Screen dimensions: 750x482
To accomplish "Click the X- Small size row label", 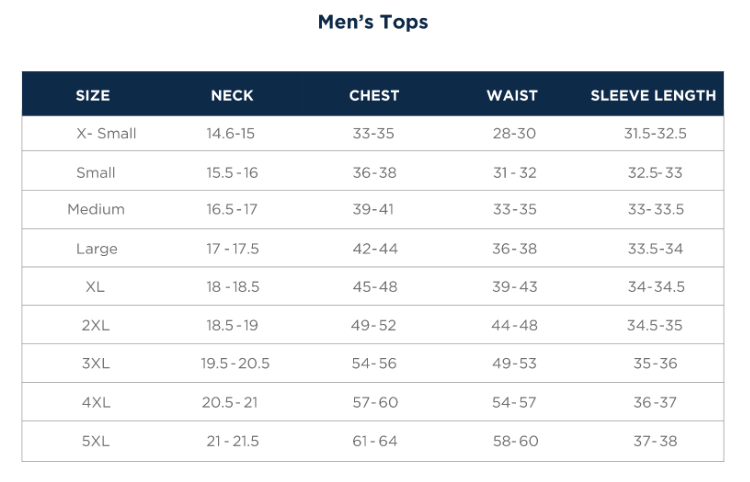I will (106, 133).
